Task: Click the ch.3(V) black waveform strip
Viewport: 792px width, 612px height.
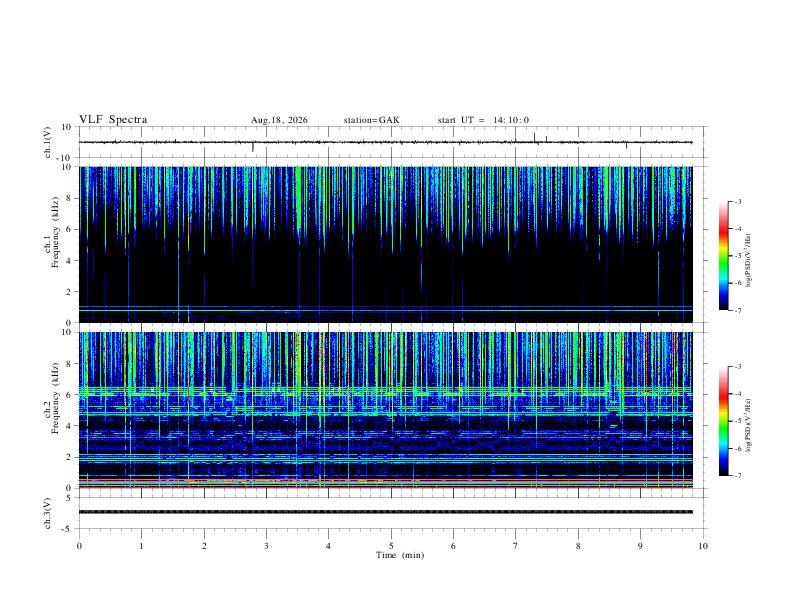Action: 386,512
